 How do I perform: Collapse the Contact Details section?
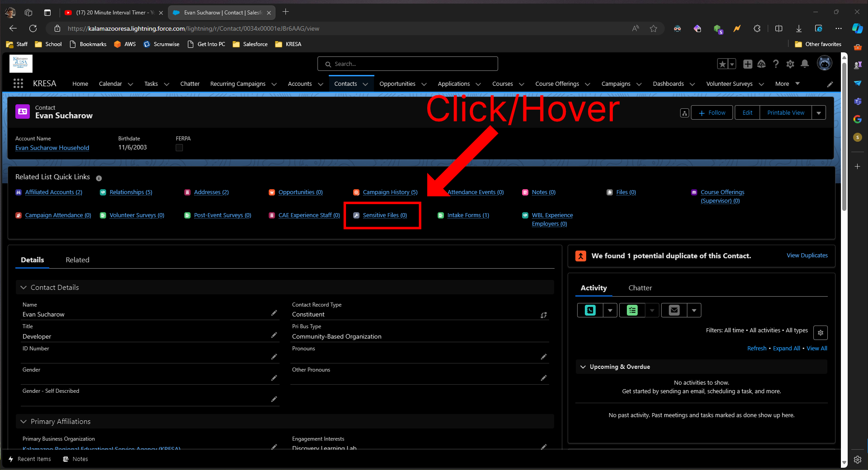point(23,288)
